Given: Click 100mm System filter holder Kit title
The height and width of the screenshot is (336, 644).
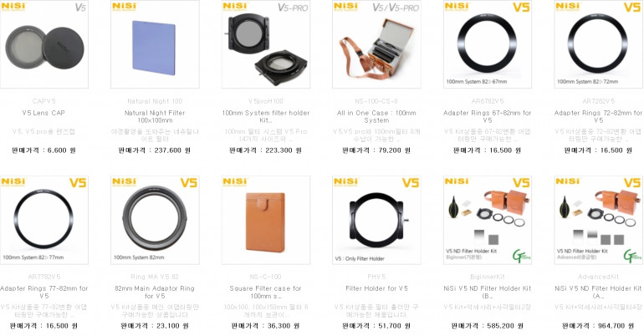Looking at the screenshot, I should [x=266, y=116].
